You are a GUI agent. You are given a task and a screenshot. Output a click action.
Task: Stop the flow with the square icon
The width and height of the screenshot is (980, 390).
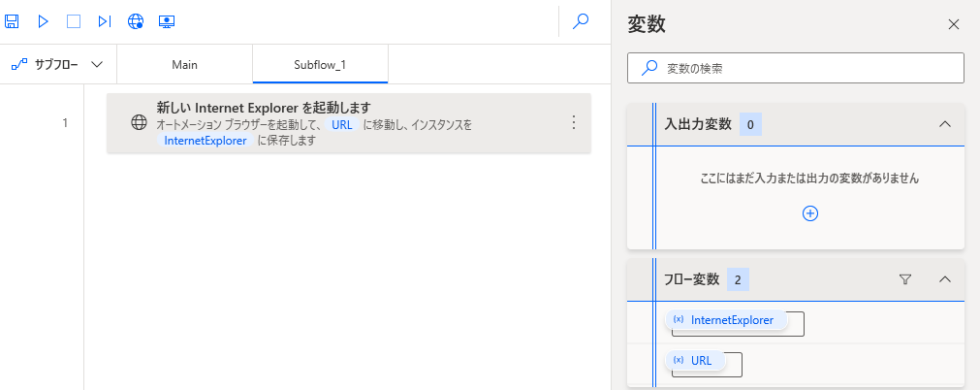pyautogui.click(x=74, y=21)
